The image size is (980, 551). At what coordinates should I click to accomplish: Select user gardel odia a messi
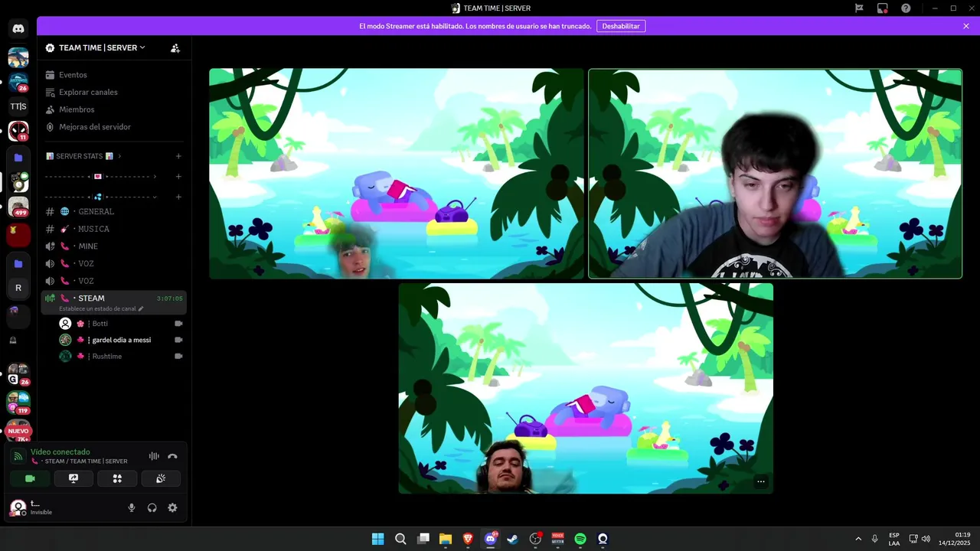coord(121,340)
